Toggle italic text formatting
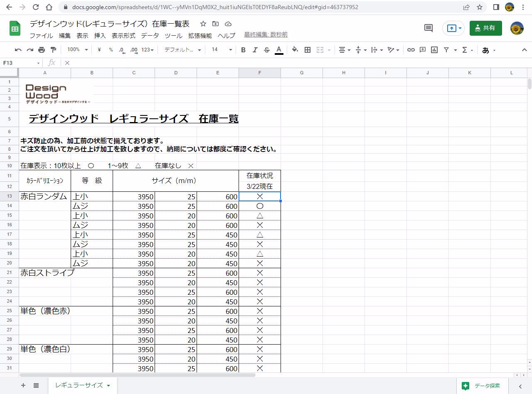Viewport: 532px width, 394px height. click(255, 50)
